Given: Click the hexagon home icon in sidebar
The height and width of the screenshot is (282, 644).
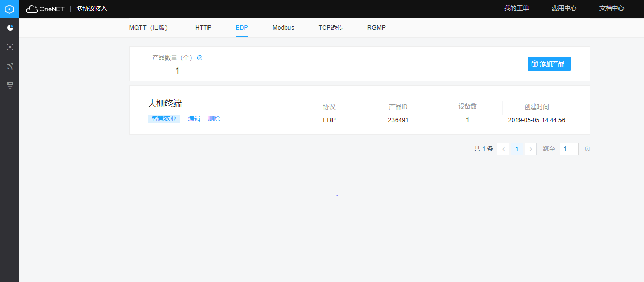Looking at the screenshot, I should coord(9,9).
